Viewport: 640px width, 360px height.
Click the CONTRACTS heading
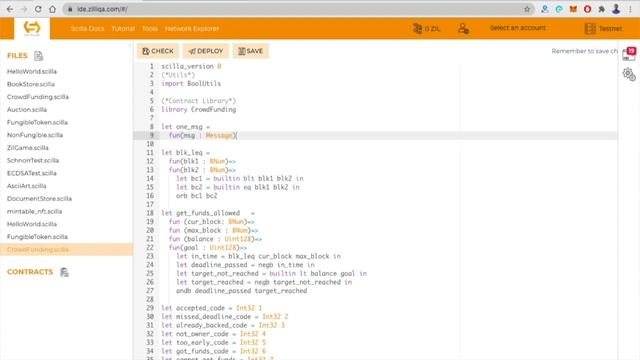[x=30, y=272]
